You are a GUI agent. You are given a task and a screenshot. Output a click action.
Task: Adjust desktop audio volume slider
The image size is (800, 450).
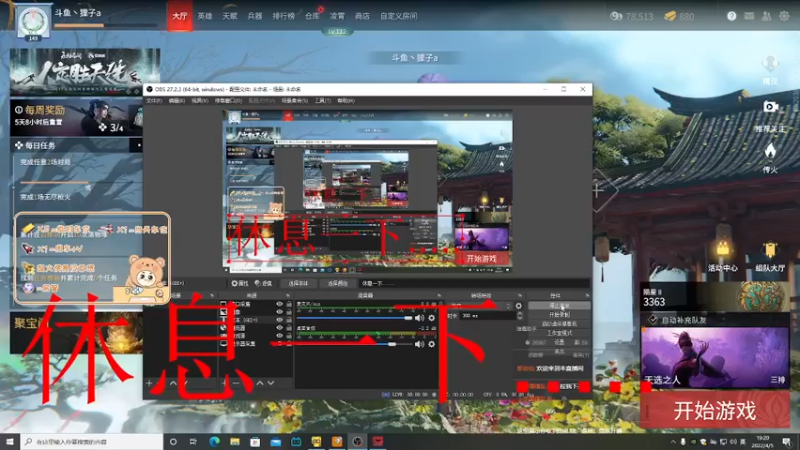(355, 344)
